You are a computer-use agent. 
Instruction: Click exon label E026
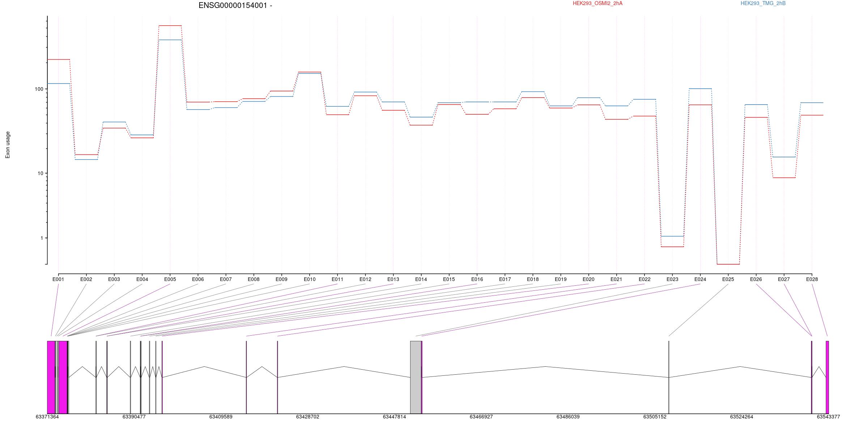[756, 279]
